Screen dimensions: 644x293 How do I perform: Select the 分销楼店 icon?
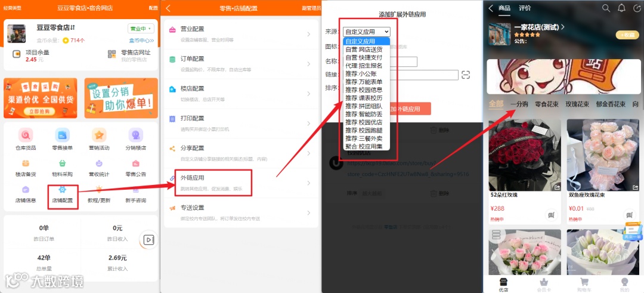tap(135, 135)
